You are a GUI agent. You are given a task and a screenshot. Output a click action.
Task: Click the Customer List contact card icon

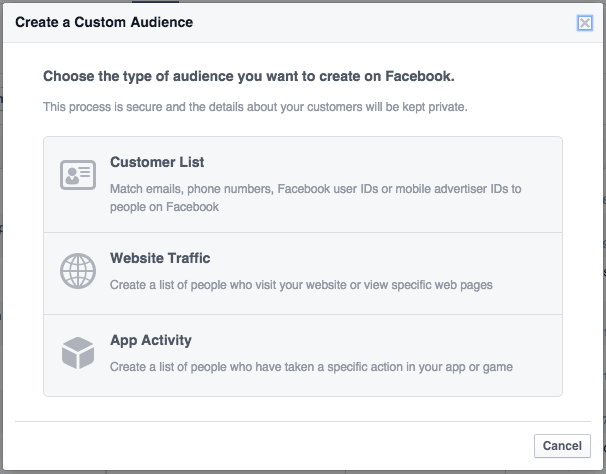(77, 175)
